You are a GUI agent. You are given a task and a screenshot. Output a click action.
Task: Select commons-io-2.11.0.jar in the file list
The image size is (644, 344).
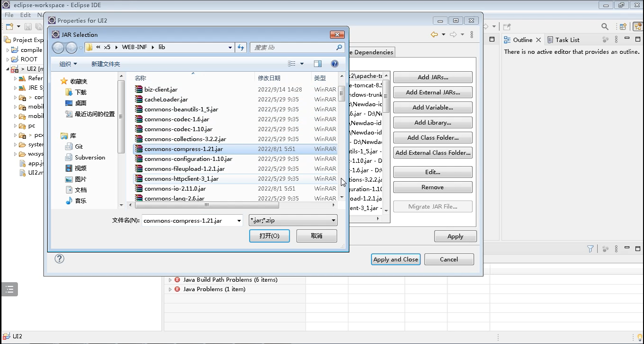(235, 189)
